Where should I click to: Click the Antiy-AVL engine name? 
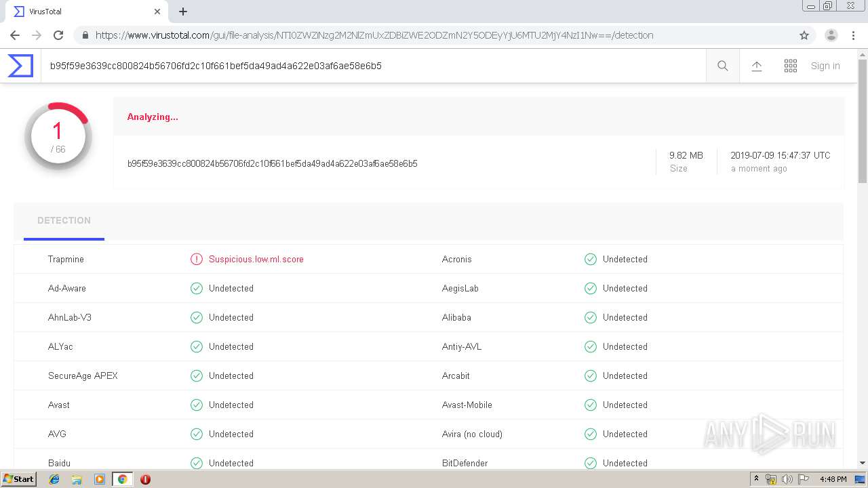[462, 346]
